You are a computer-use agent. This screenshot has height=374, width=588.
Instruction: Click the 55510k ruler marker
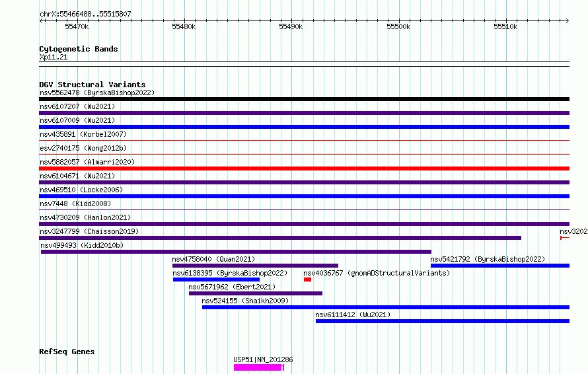[505, 26]
